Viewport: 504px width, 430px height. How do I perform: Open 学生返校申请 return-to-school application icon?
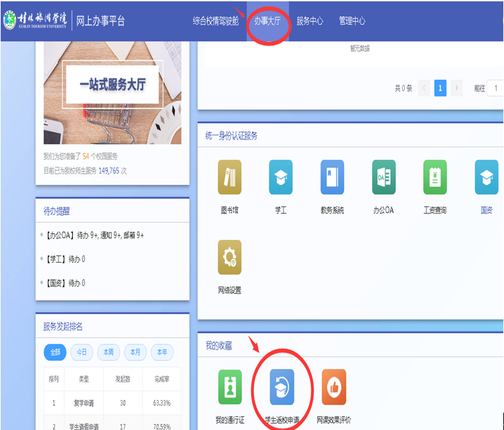point(282,387)
